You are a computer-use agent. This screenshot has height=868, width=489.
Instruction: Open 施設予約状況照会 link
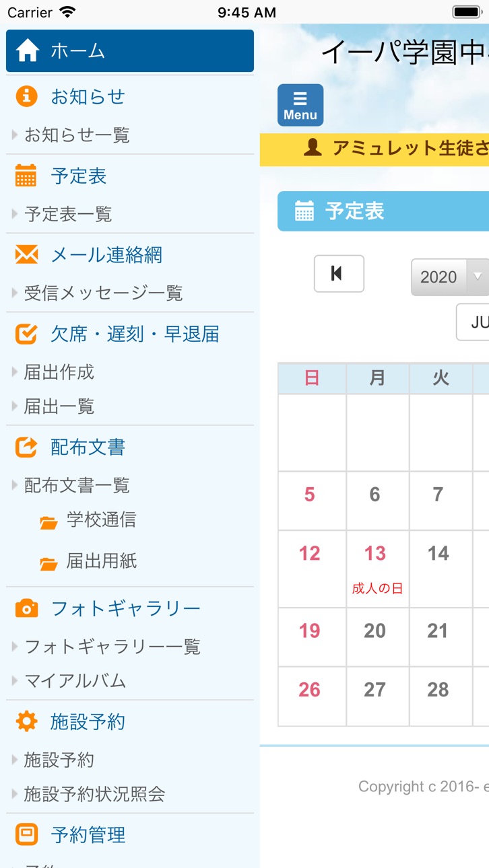click(95, 794)
